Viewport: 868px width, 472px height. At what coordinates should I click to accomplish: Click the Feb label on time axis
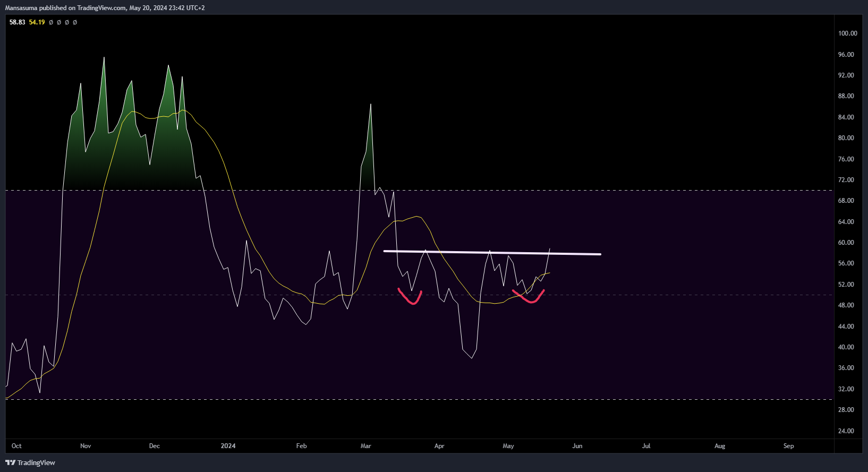click(301, 446)
